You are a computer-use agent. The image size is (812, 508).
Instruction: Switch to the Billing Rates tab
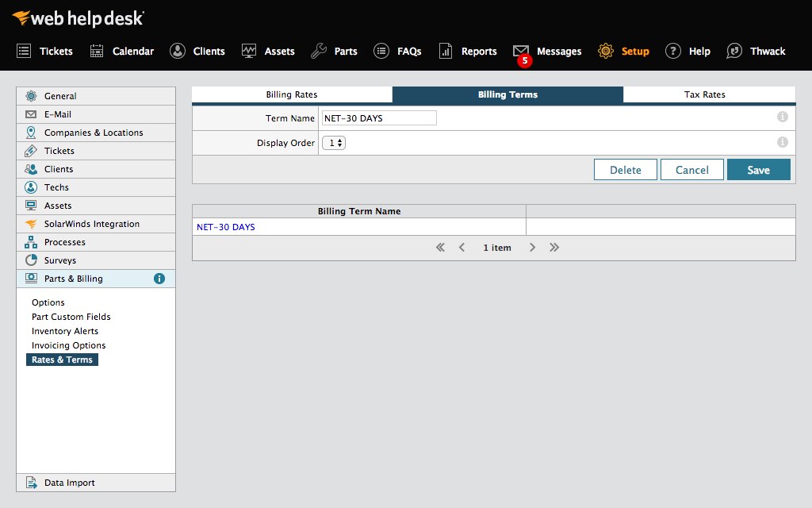(291, 94)
